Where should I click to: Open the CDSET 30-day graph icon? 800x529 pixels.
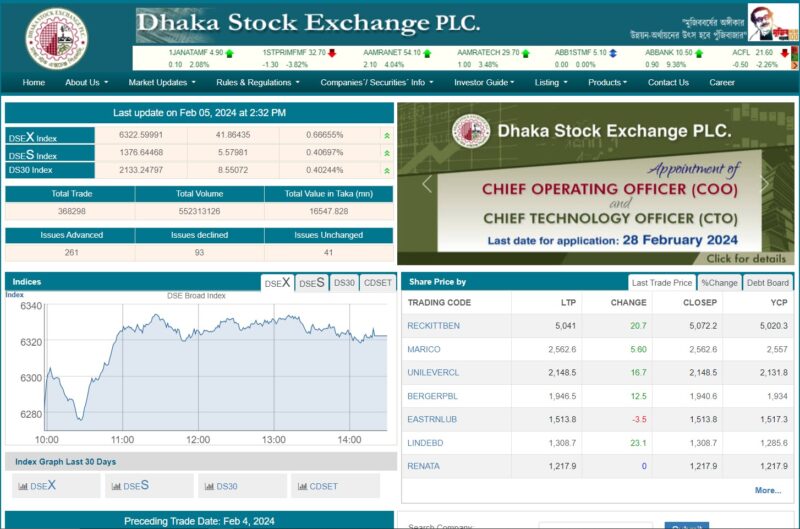(x=302, y=487)
